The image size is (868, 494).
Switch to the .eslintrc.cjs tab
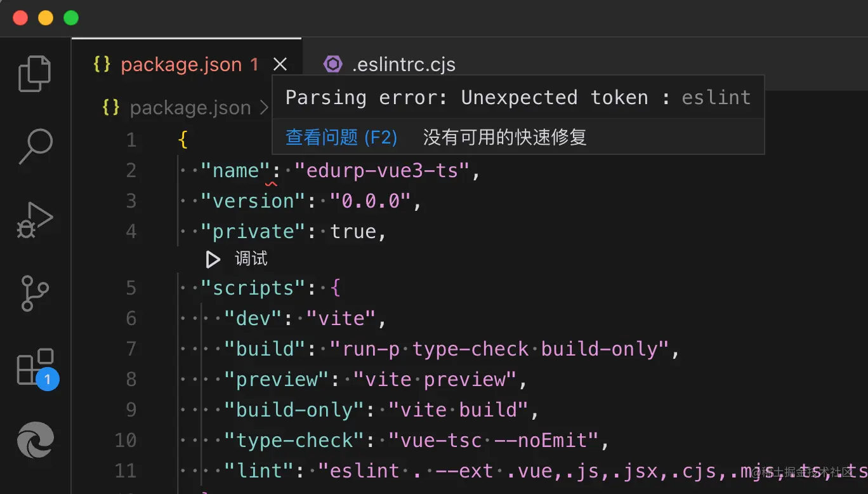pyautogui.click(x=404, y=65)
